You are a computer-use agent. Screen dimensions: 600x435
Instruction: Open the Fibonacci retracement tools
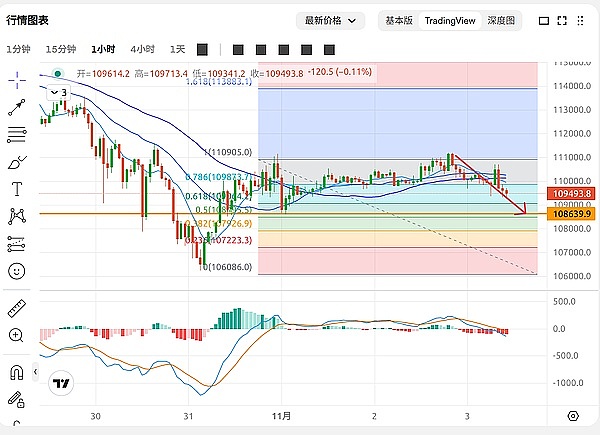(17, 133)
